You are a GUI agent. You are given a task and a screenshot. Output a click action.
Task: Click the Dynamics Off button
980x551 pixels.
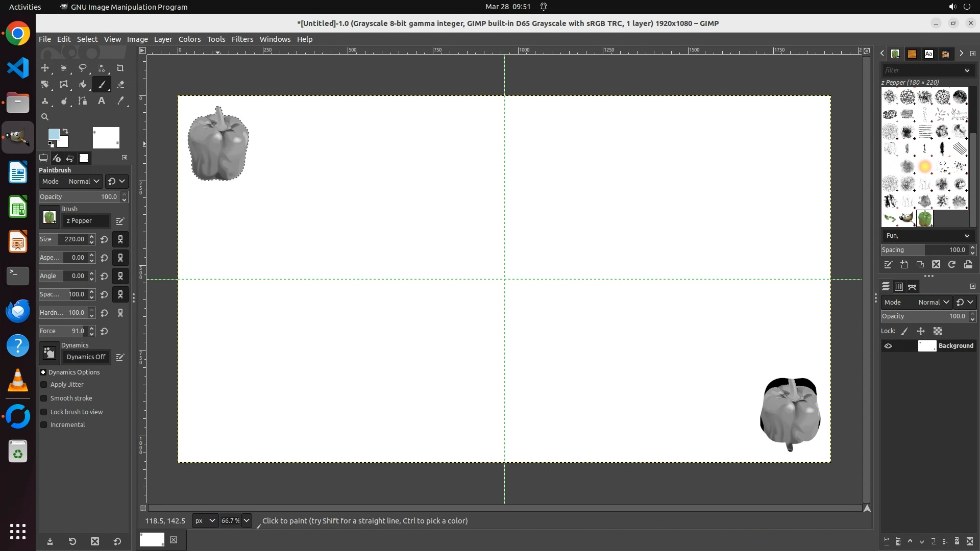86,357
